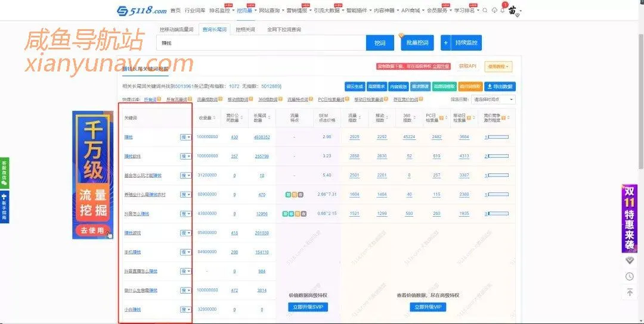
Task: Click competition bar in 抖音怎么赚钱 row
Action: 498,214
